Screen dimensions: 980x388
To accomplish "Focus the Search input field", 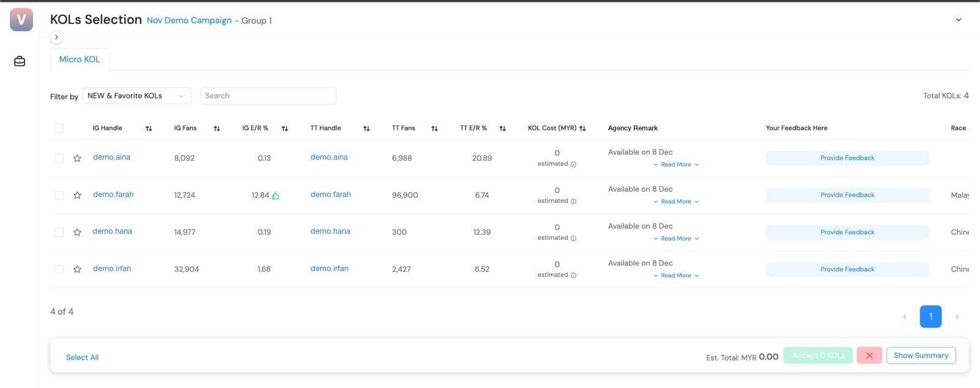I will 268,96.
